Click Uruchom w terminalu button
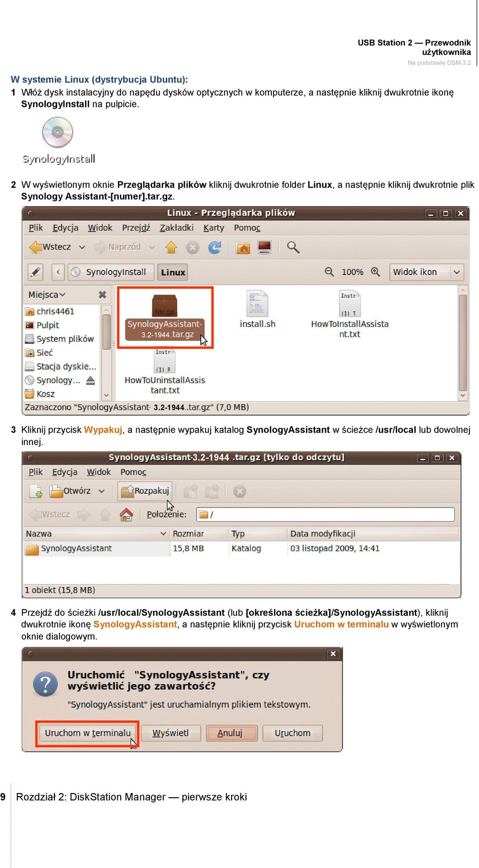Image resolution: width=479 pixels, height=868 pixels. tap(87, 733)
